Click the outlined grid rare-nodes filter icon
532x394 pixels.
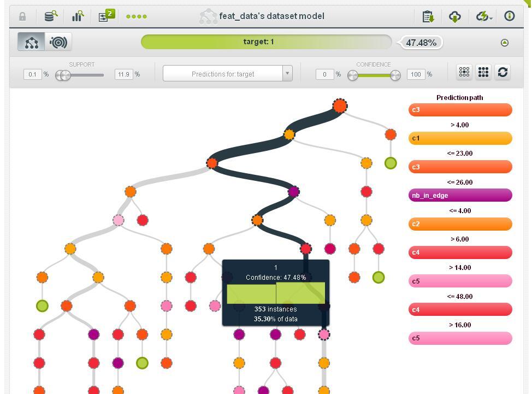pos(464,72)
